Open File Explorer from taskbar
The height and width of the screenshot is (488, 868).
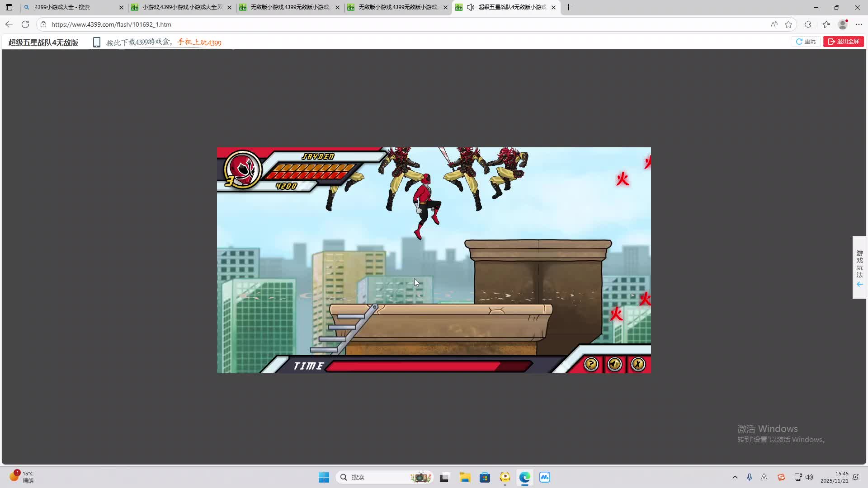tap(465, 477)
